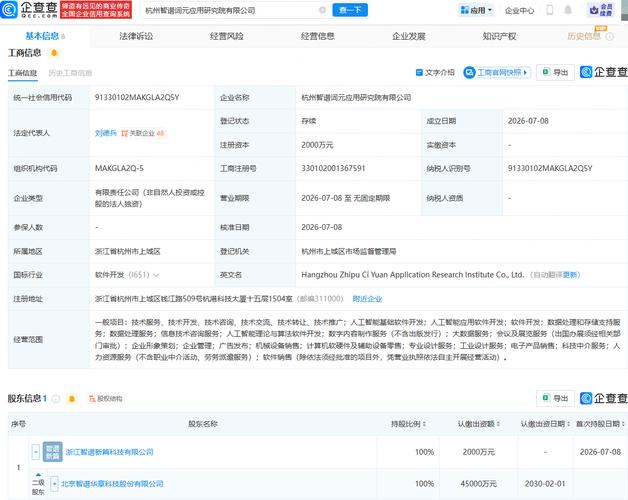Open legal representative 刘德兵 link

coord(105,133)
